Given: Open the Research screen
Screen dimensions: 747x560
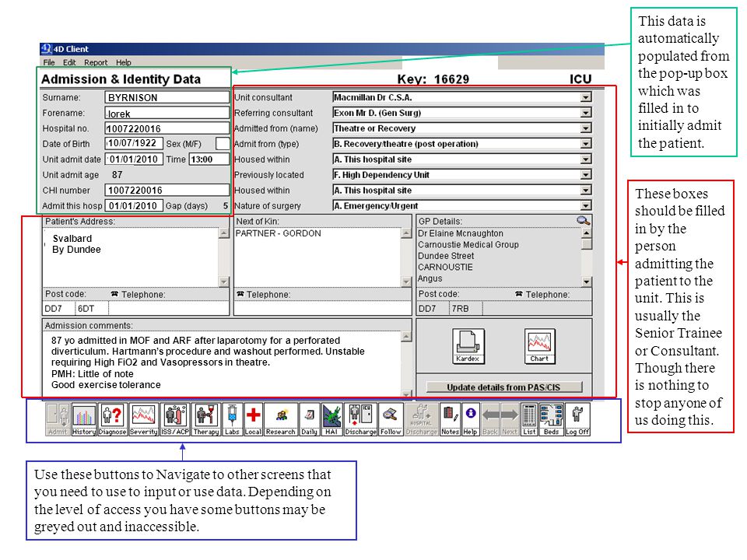Looking at the screenshot, I should click(x=281, y=419).
